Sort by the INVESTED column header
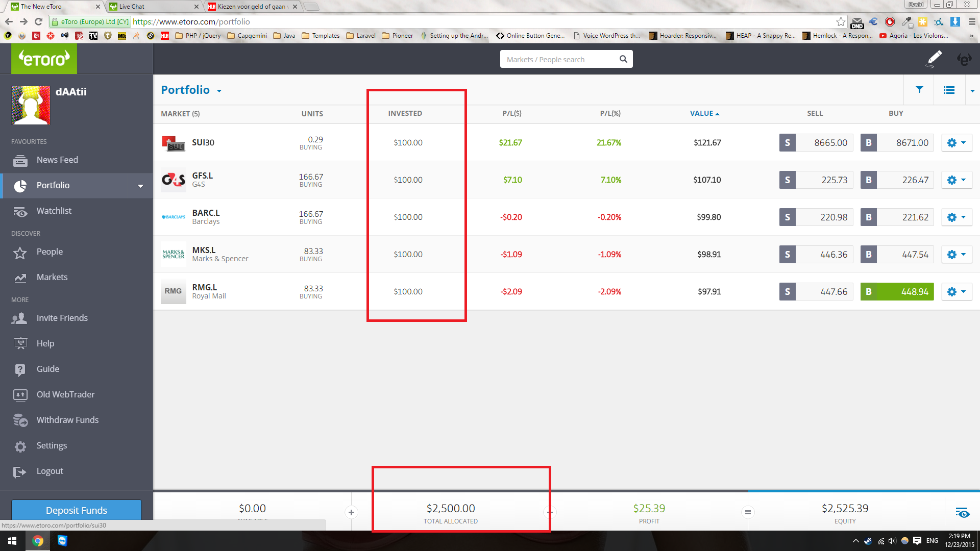The width and height of the screenshot is (980, 551). [x=405, y=113]
